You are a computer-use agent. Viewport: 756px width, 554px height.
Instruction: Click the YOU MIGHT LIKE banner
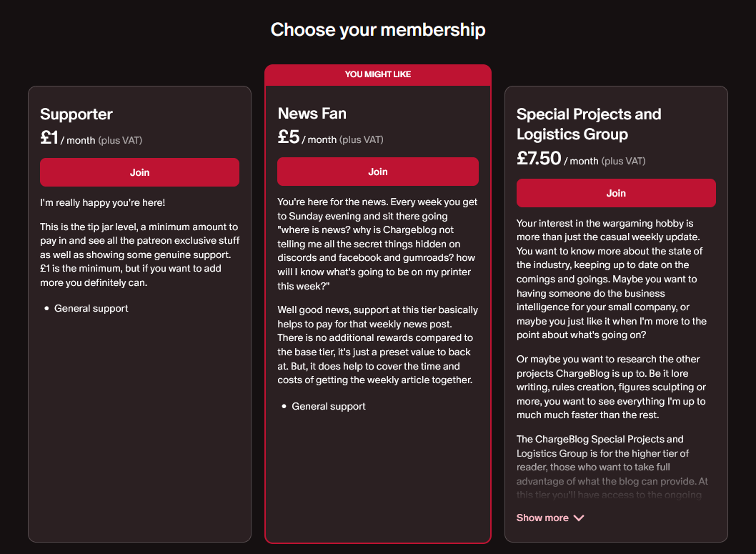[377, 75]
